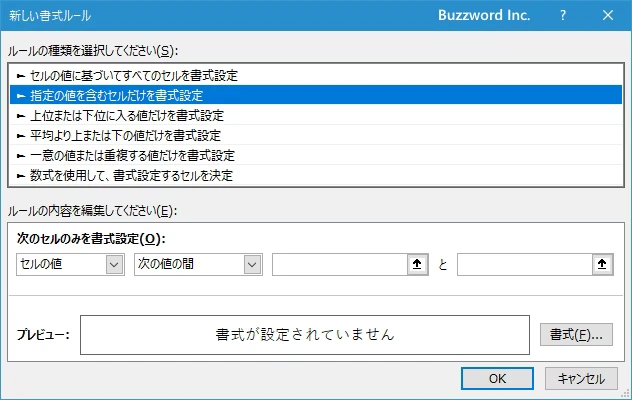
Task: Select rule 一意の値または重複する値だけを書式設定
Action: [x=316, y=155]
